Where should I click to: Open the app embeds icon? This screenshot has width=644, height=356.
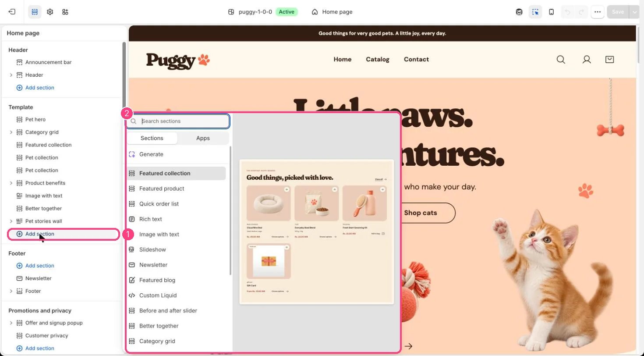coord(65,12)
